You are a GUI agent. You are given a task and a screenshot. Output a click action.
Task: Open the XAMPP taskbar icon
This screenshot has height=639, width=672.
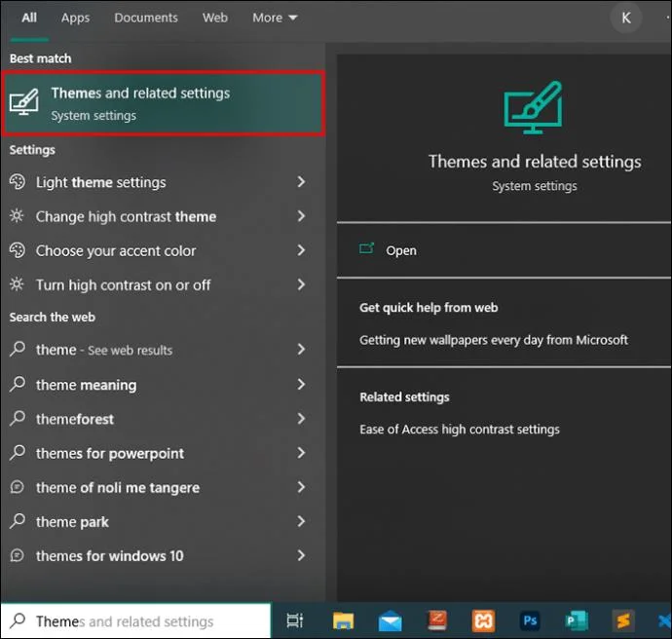483,620
